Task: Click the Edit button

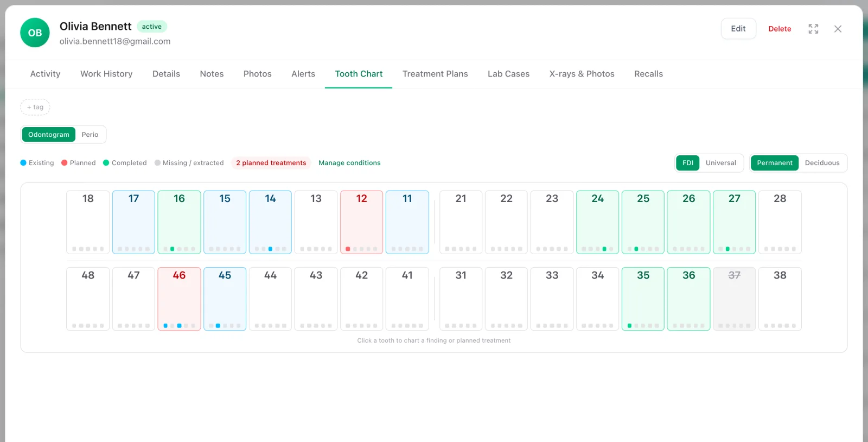Action: [738, 29]
